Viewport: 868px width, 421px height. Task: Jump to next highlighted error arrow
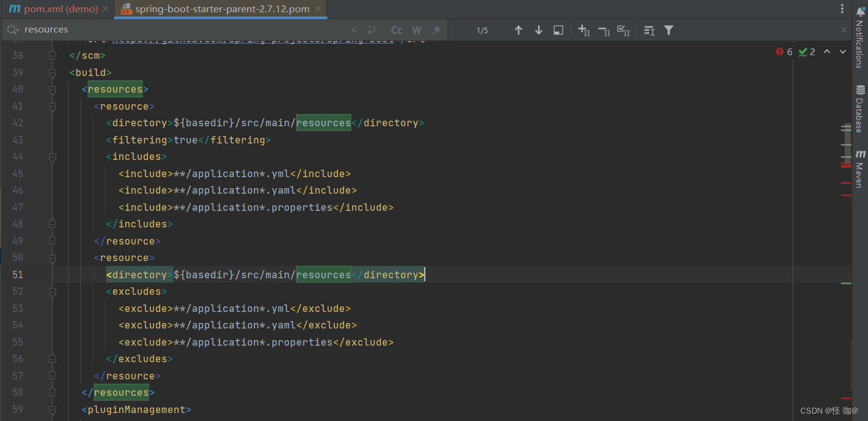(842, 52)
